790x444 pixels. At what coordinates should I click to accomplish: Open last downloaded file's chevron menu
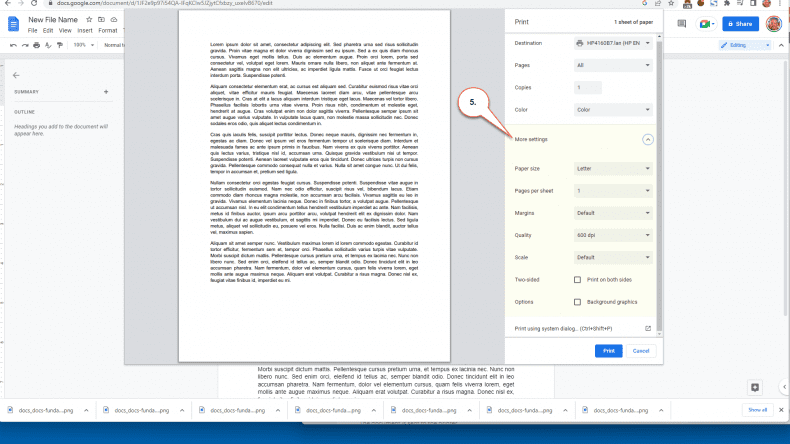pos(661,410)
